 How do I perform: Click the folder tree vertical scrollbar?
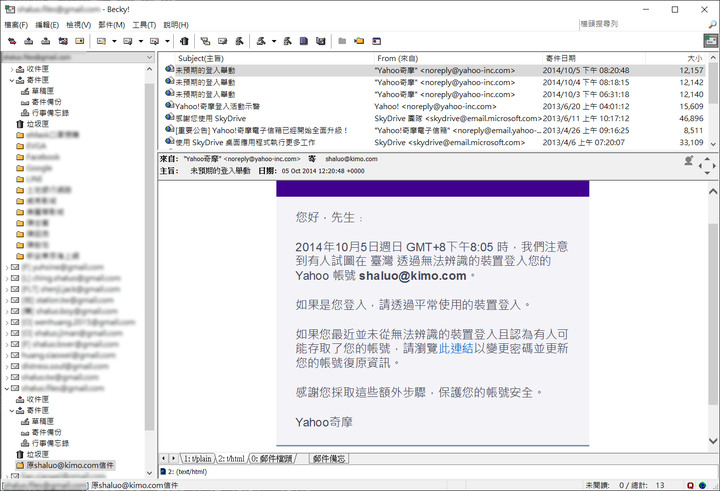click(x=149, y=271)
